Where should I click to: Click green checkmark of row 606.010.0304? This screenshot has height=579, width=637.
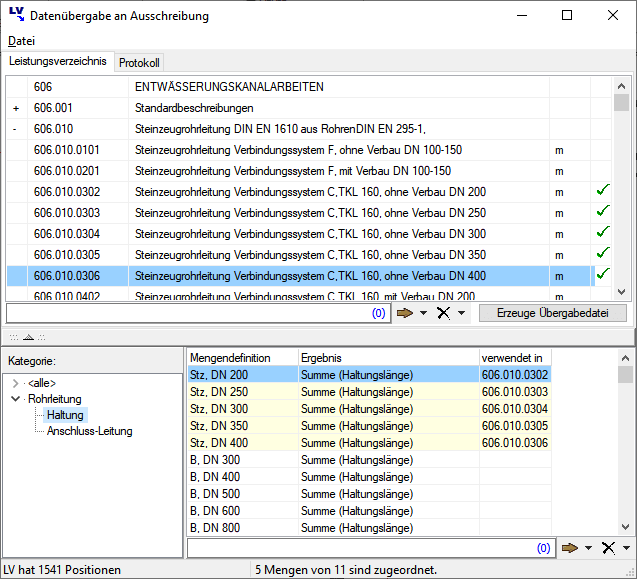click(x=602, y=232)
